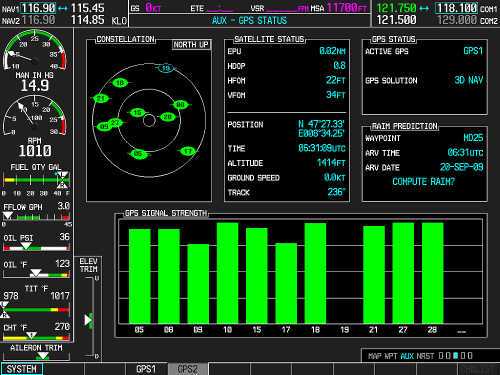Click the COM frequency swap arrow

(424, 8)
